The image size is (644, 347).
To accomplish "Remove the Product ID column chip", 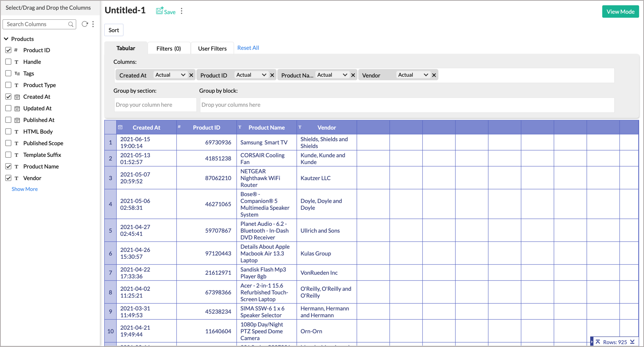I will (x=272, y=75).
